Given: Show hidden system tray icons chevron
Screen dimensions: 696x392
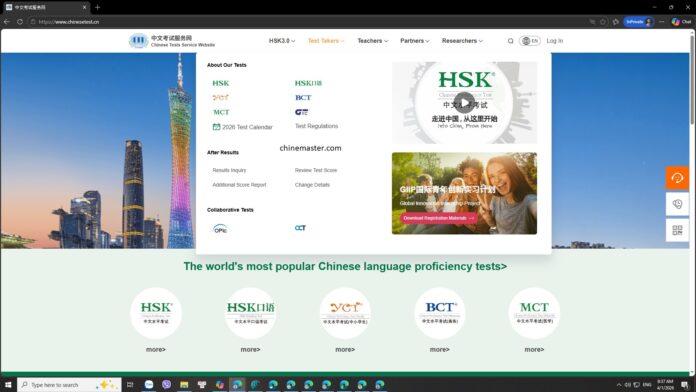Looking at the screenshot, I should [x=619, y=384].
